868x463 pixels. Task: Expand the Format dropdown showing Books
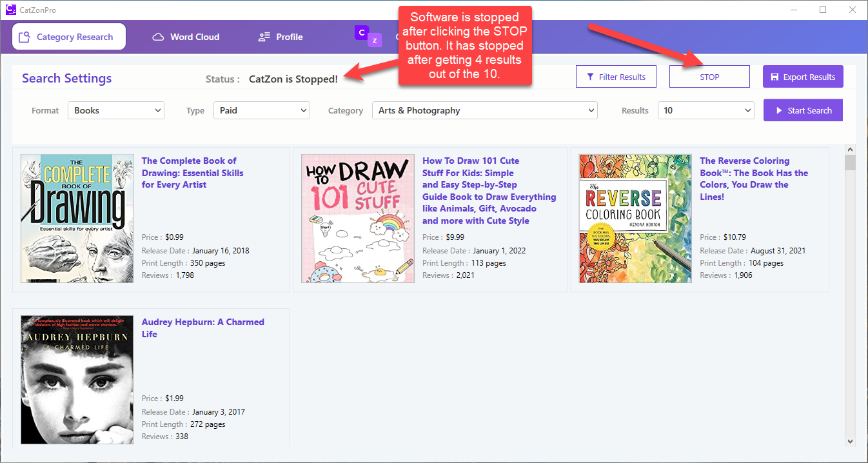coord(116,110)
